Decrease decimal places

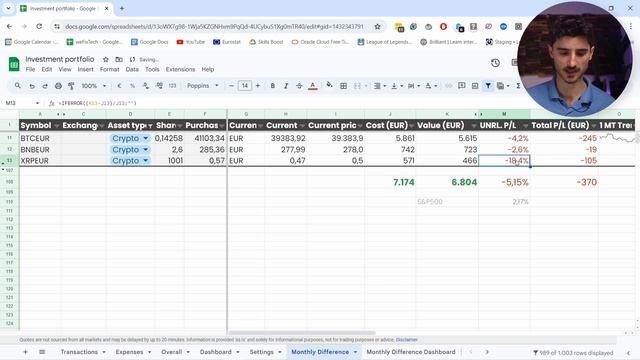click(x=146, y=86)
